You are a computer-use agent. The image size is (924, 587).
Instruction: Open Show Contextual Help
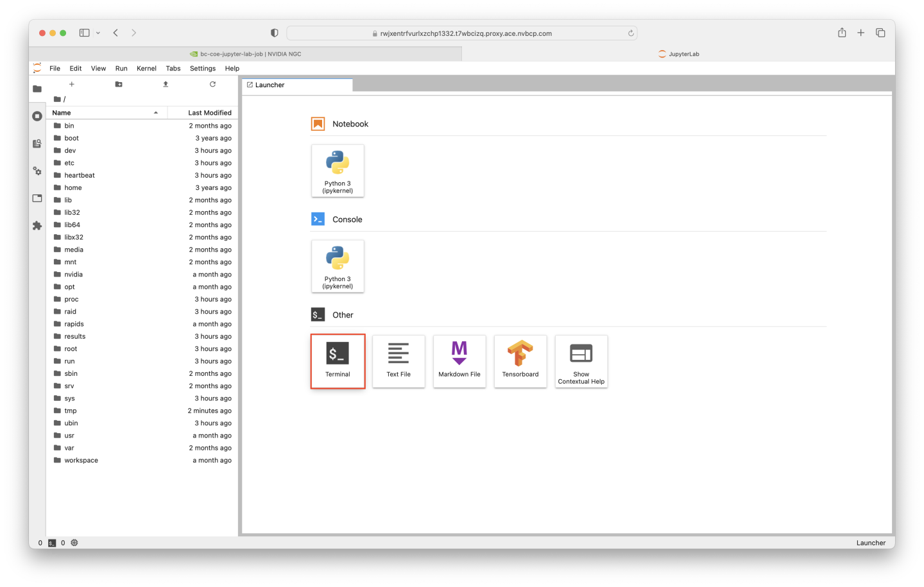pyautogui.click(x=581, y=361)
